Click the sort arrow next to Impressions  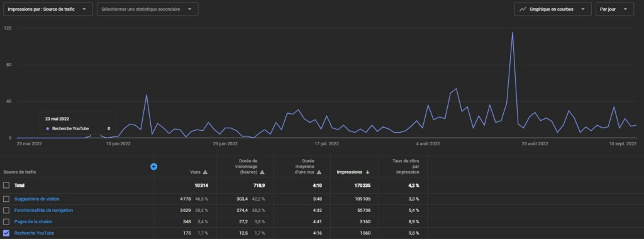367,172
